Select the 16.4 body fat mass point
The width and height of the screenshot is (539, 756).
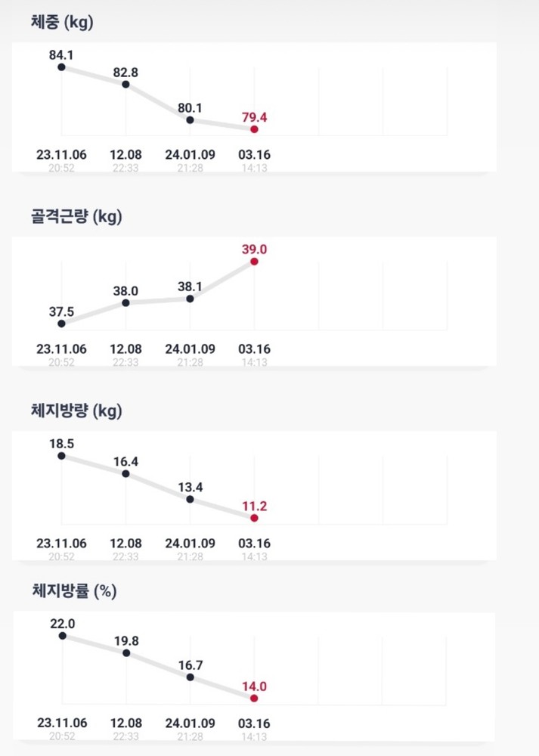(125, 474)
